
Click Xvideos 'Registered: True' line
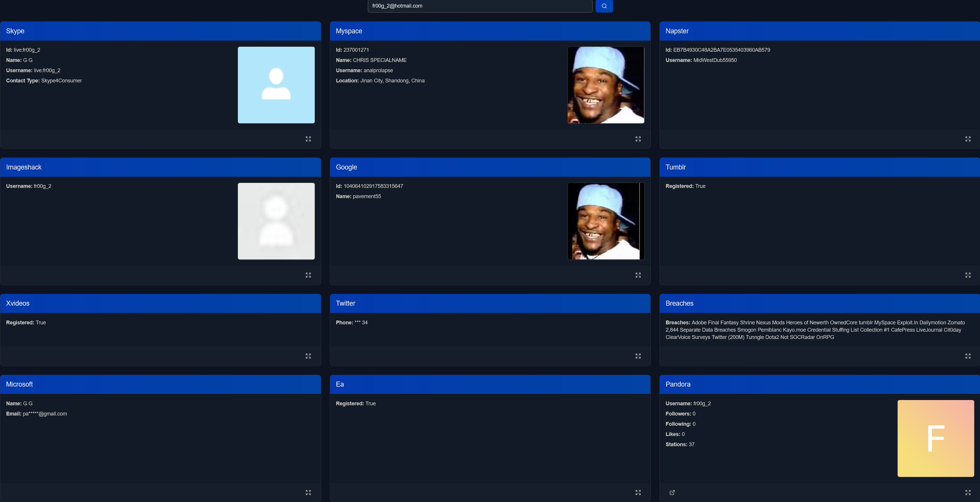coord(26,323)
